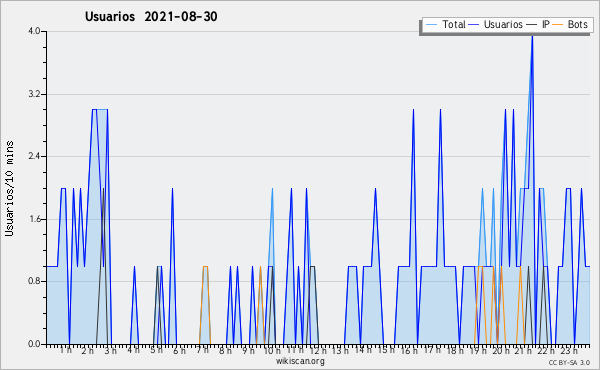Click the '15 h' x-axis label
This screenshot has height=370, width=600.
point(386,350)
